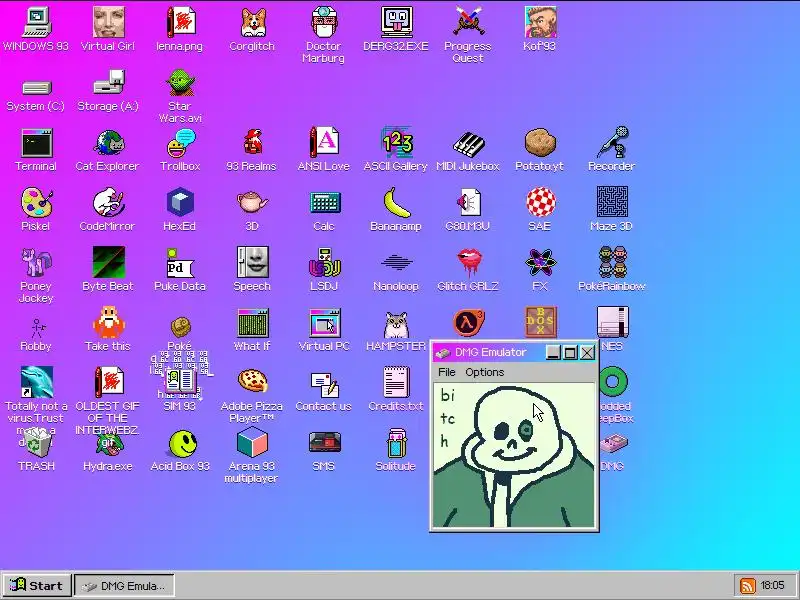Open the WINDOWS 93 desktop icon

pos(36,22)
